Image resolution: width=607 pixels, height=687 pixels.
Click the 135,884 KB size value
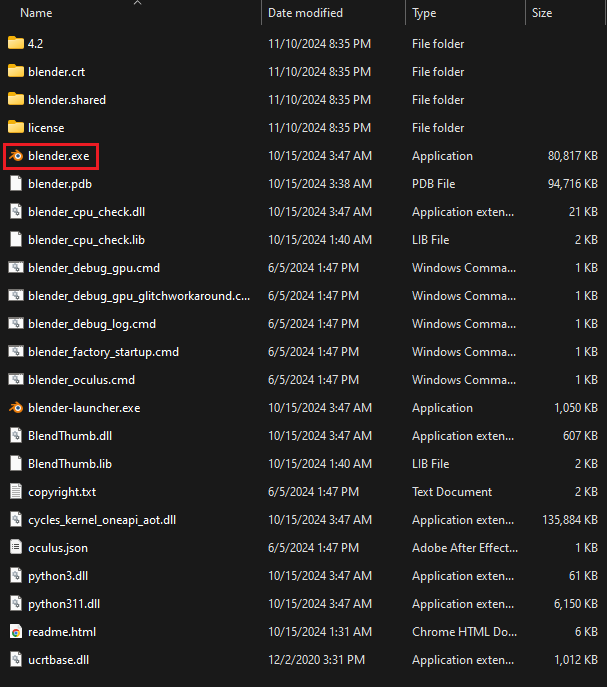pyautogui.click(x=570, y=520)
